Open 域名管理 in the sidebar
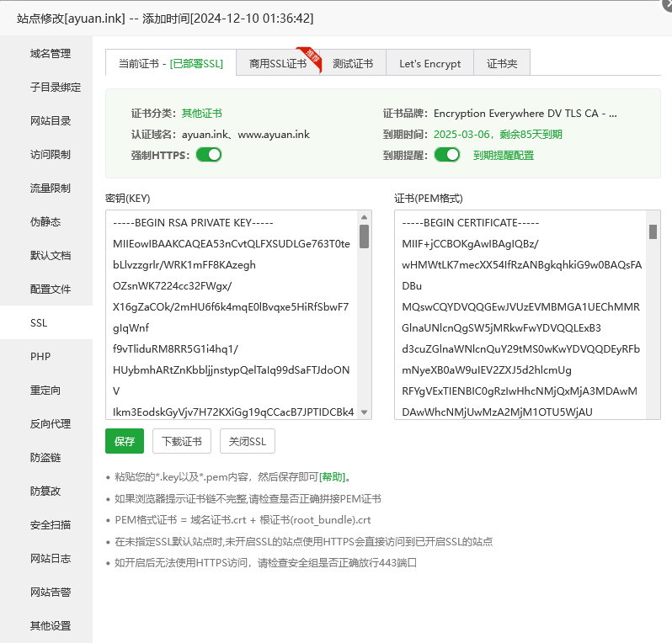Image resolution: width=672 pixels, height=643 pixels. (51, 54)
